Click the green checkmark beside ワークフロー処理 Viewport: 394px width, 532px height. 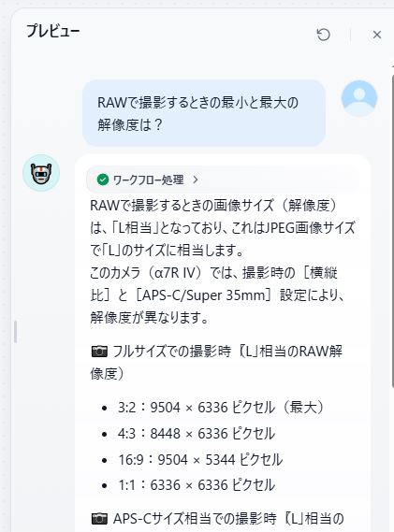pyautogui.click(x=103, y=180)
